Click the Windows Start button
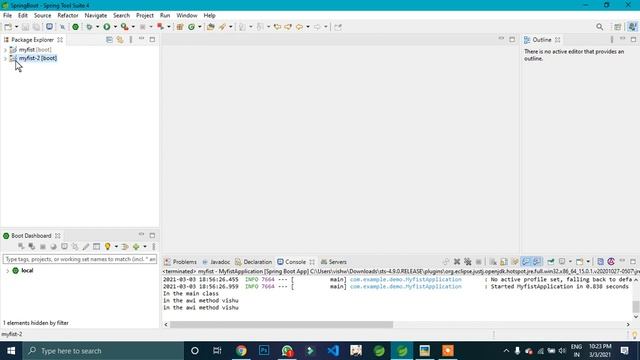This screenshot has height=360, width=640. coord(11,351)
